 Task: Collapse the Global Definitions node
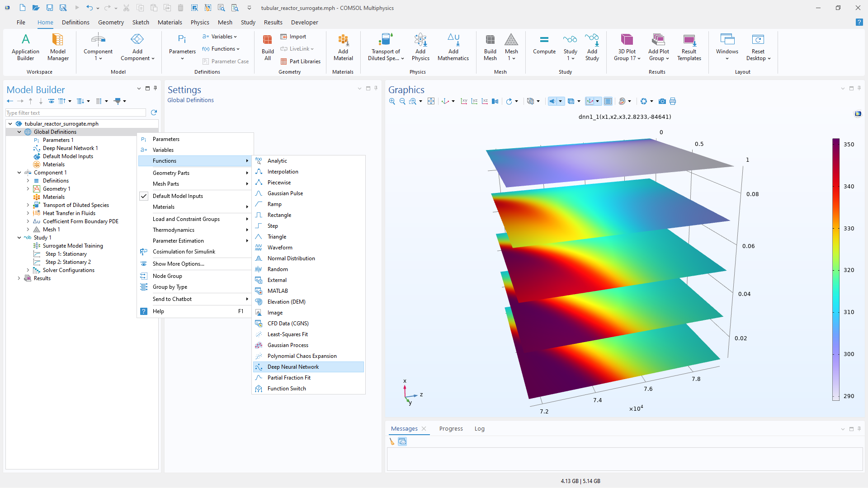(19, 132)
